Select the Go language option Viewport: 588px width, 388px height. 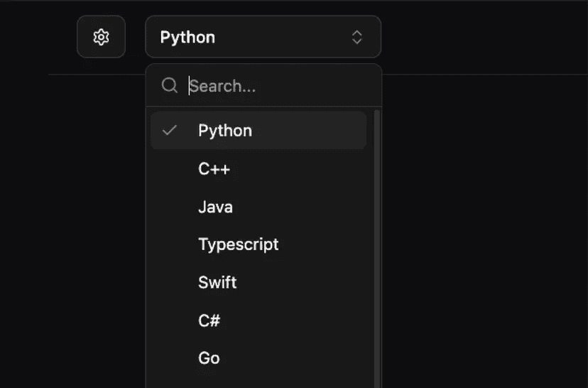(209, 358)
